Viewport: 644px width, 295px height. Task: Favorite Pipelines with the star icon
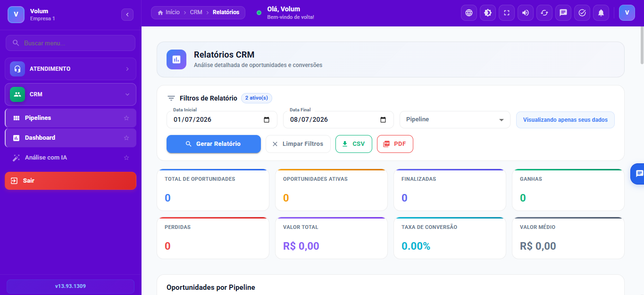click(x=126, y=118)
